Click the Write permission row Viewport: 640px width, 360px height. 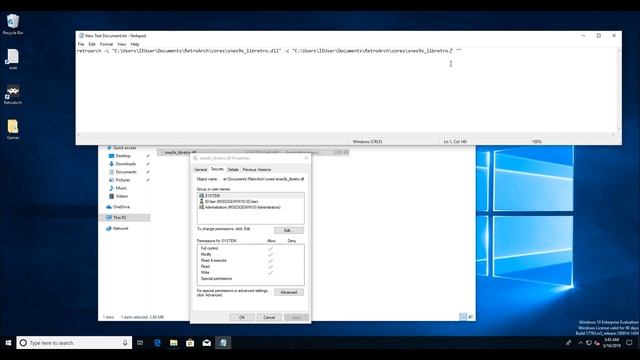point(251,272)
